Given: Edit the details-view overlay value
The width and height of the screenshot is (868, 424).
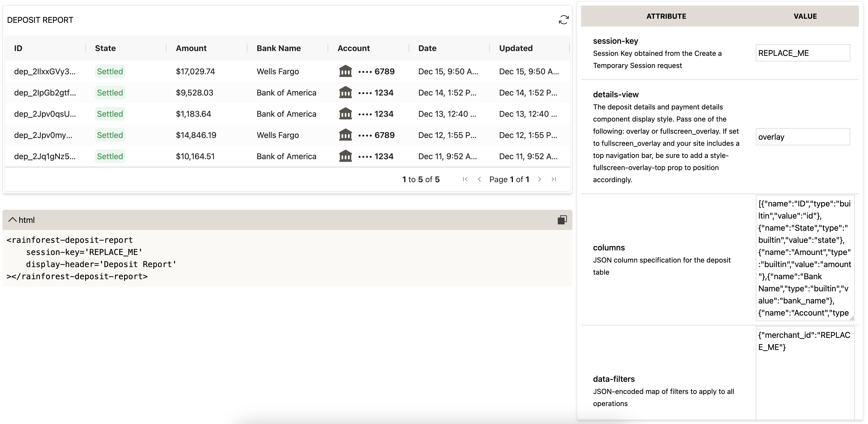Looking at the screenshot, I should 803,137.
